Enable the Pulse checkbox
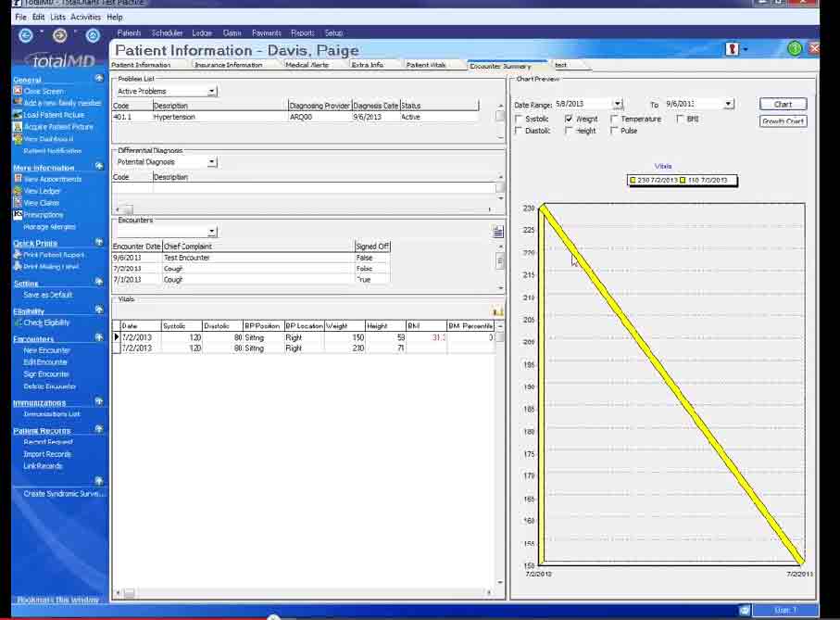 pos(614,131)
